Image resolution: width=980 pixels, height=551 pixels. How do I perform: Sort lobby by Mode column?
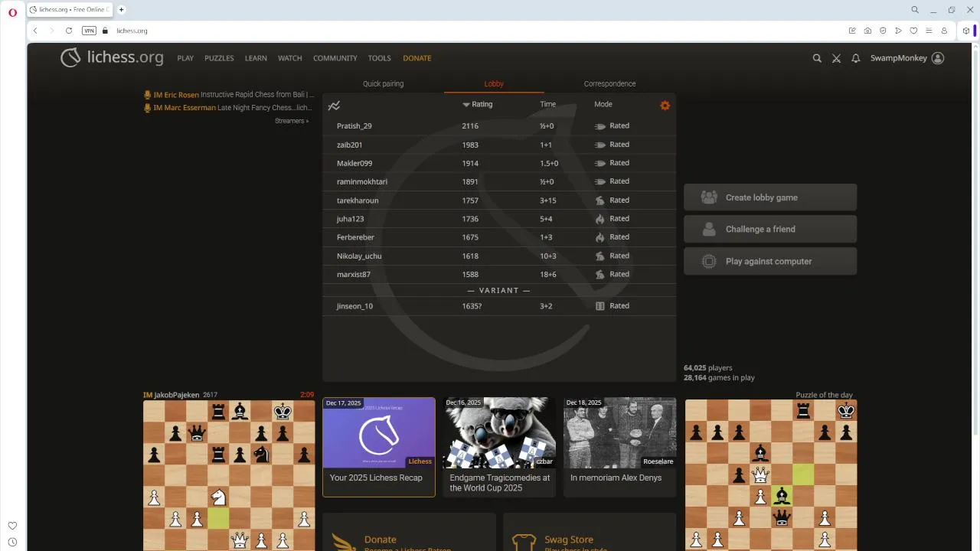pyautogui.click(x=603, y=104)
